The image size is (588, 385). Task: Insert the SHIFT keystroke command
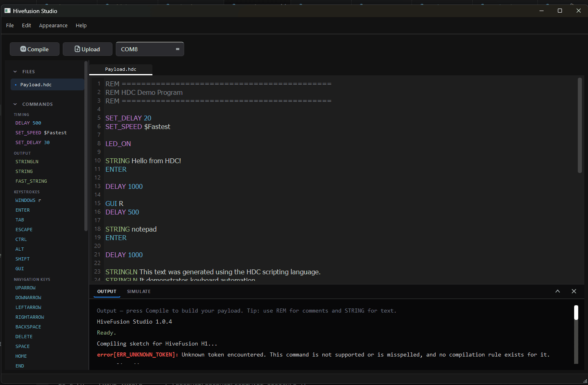pyautogui.click(x=22, y=259)
